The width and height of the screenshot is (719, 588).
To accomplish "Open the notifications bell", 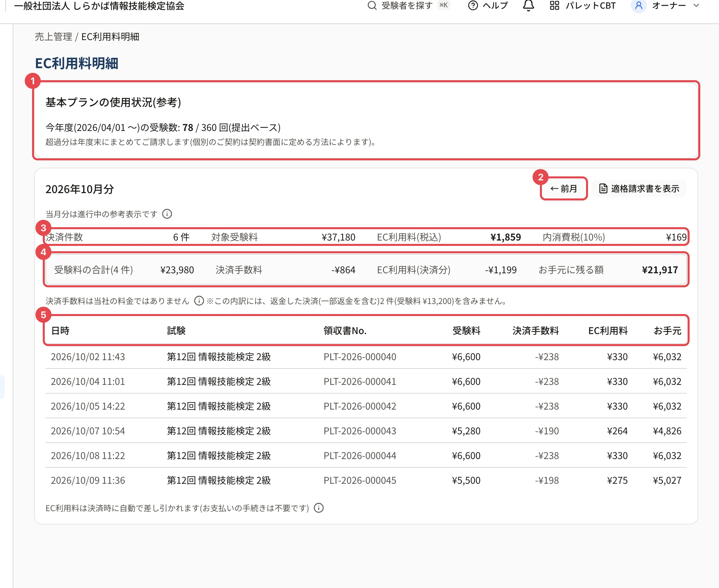I will click(x=528, y=5).
